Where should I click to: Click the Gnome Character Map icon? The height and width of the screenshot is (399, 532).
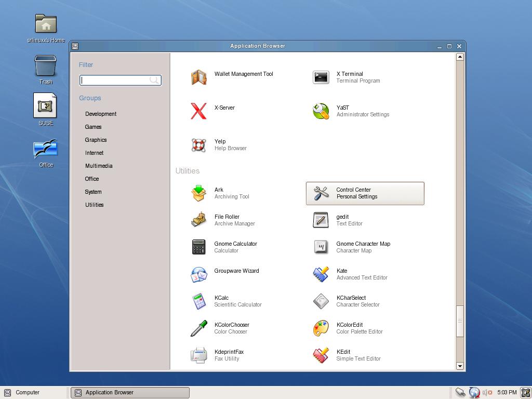point(321,247)
